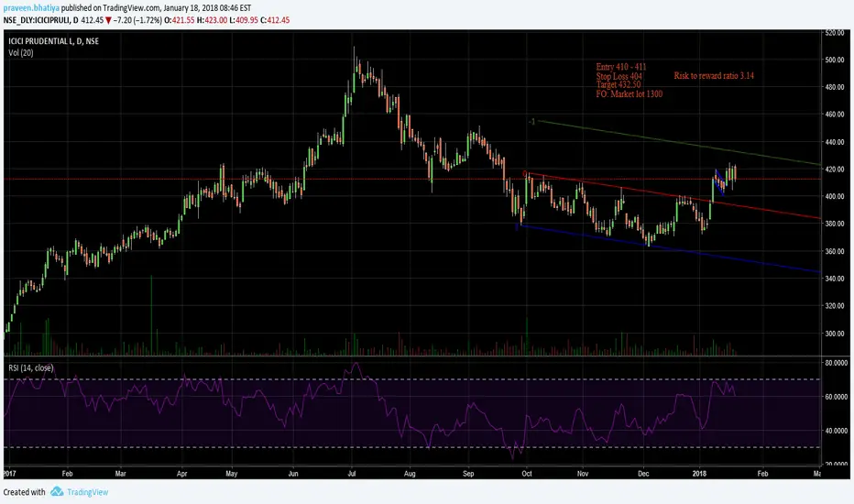Viewport: 854px width, 504px height.
Task: Click the O:421.55 open price value
Action: pyautogui.click(x=180, y=20)
